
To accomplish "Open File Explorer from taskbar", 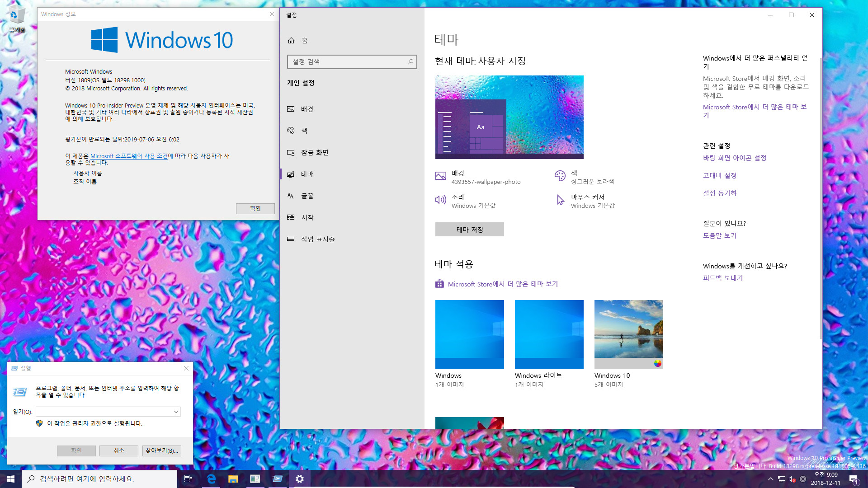I will pos(233,479).
